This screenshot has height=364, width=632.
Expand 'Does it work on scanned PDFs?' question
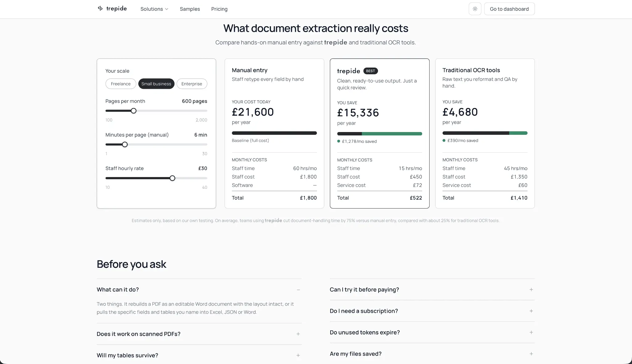click(199, 334)
